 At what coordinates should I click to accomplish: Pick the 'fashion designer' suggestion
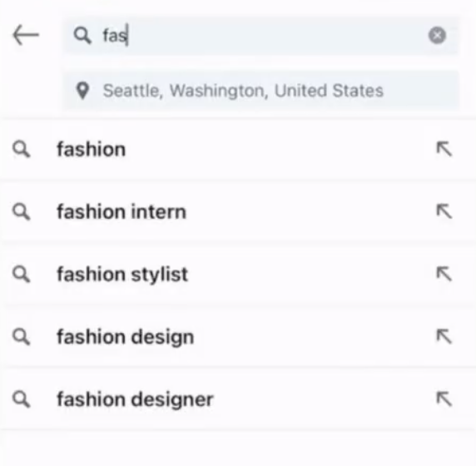pyautogui.click(x=238, y=399)
